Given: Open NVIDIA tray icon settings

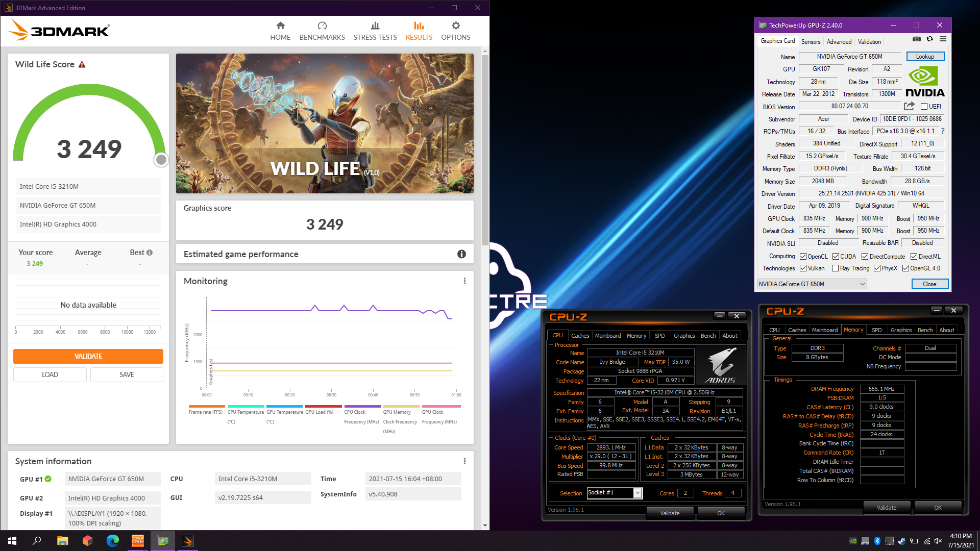Looking at the screenshot, I should point(853,541).
